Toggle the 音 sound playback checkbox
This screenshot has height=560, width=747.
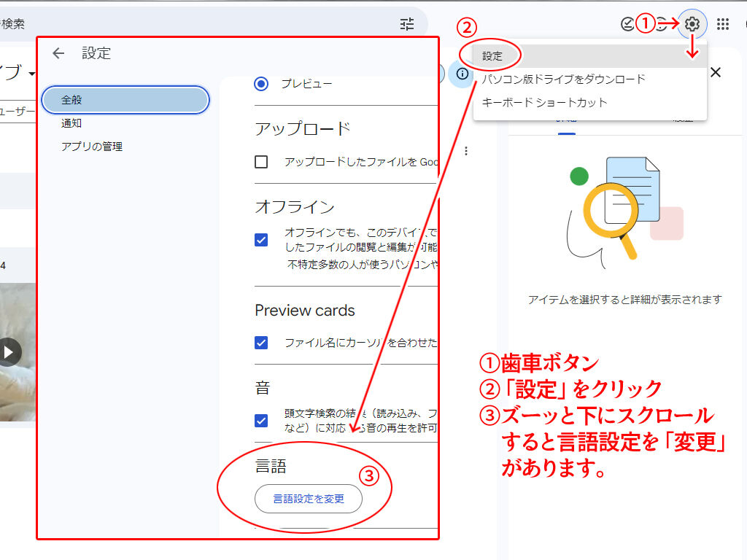point(261,420)
